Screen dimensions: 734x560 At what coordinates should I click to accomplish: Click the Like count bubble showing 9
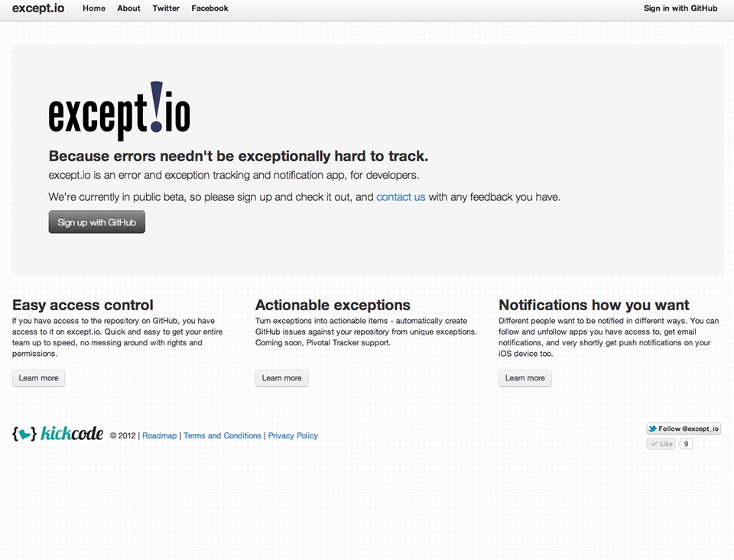pyautogui.click(x=686, y=444)
